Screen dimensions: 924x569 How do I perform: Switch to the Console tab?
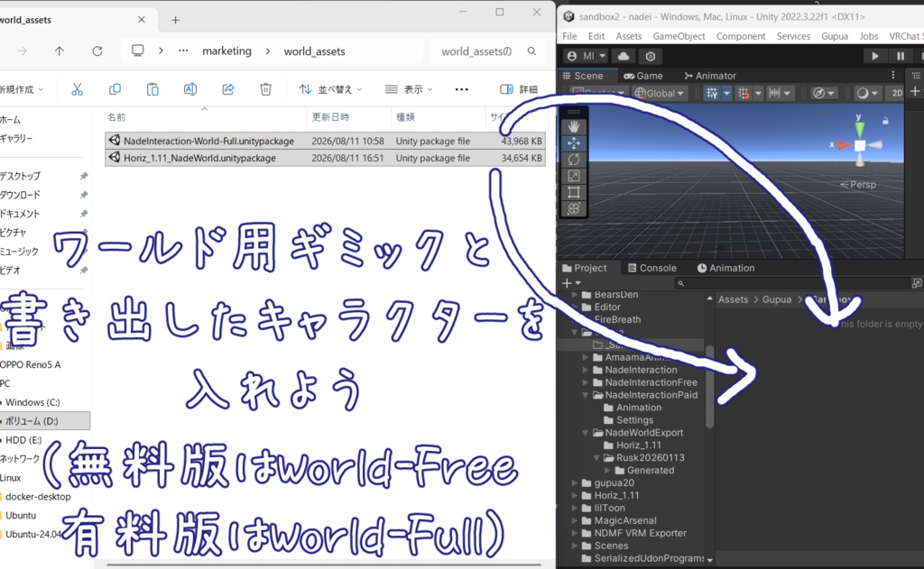(651, 268)
